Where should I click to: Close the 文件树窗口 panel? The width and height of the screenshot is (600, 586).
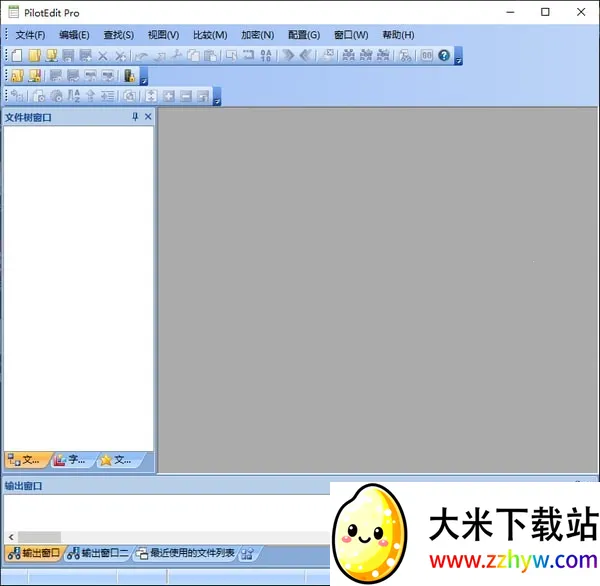148,117
